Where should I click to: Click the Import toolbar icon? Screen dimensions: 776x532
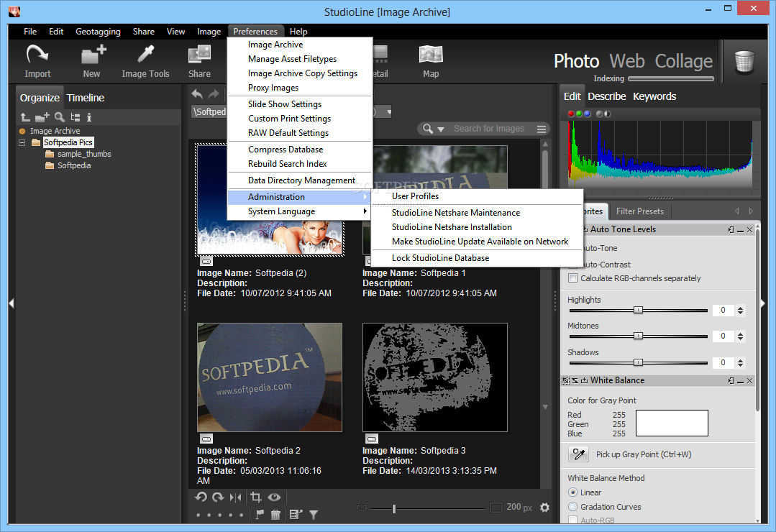coord(37,61)
